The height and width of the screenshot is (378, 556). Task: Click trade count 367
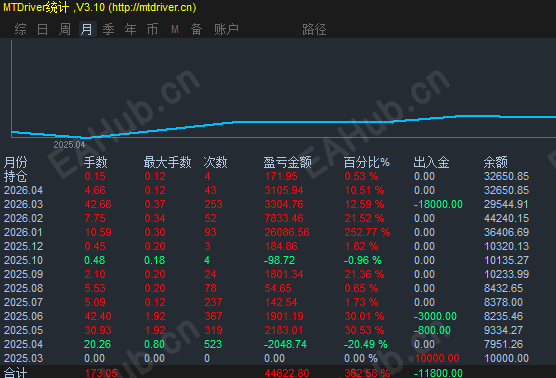(213, 316)
